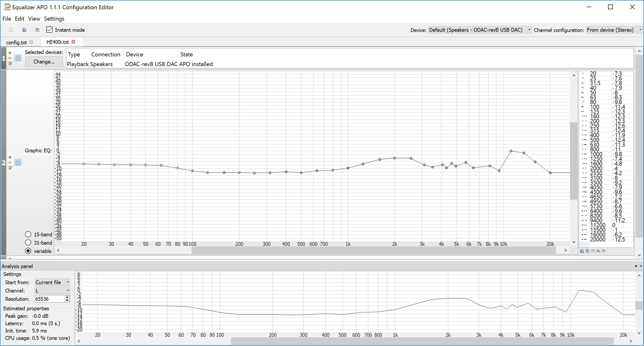644x346 pixels.
Task: Open the Channel configuration dropdown
Action: click(x=614, y=30)
